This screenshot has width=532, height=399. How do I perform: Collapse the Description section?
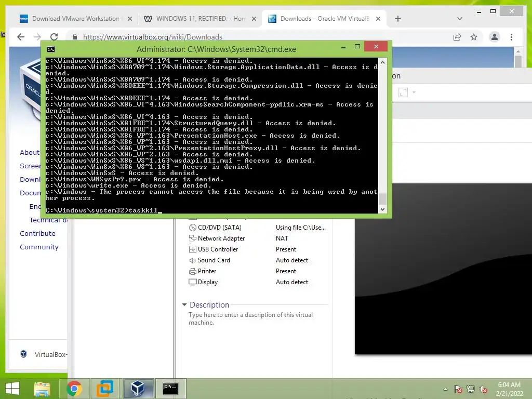184,304
